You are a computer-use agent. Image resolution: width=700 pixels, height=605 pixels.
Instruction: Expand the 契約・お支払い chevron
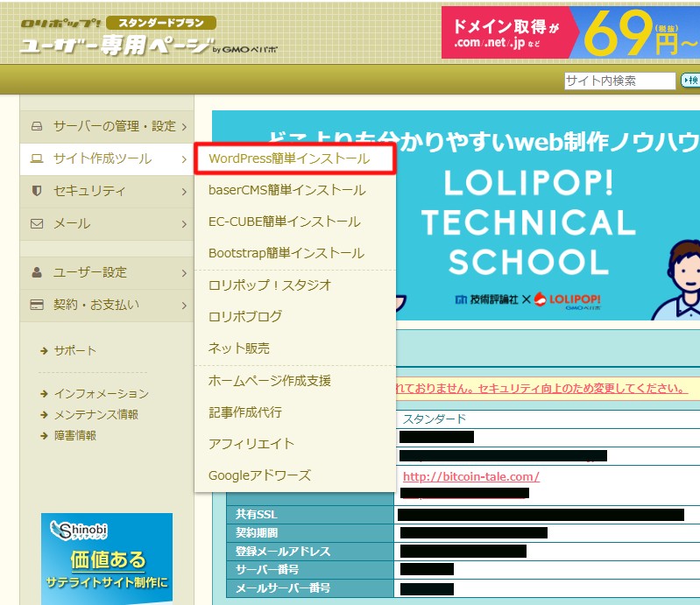[x=184, y=306]
